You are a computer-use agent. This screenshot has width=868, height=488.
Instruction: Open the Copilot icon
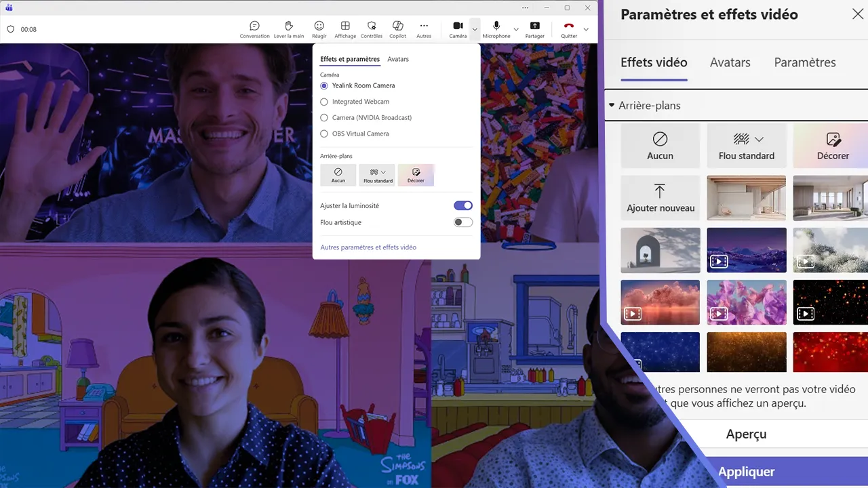click(397, 26)
